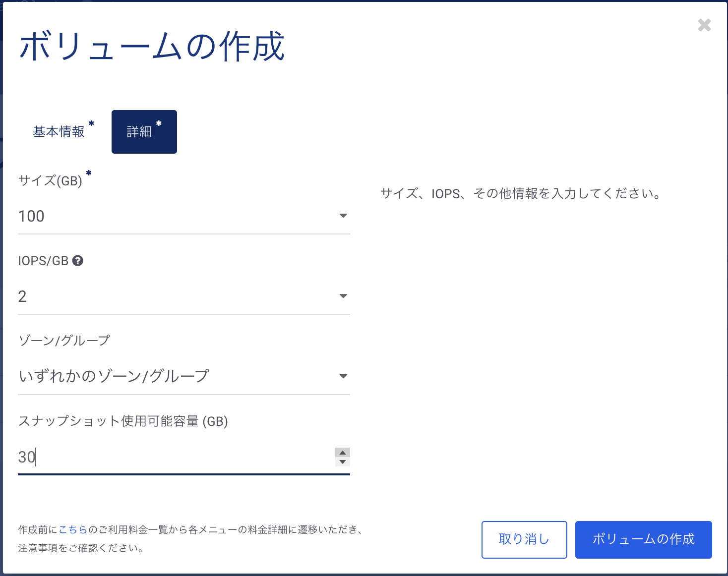Screen dimensions: 728x576
Task: Expand the ゾーン/グループ dropdown arrow
Action: point(343,377)
